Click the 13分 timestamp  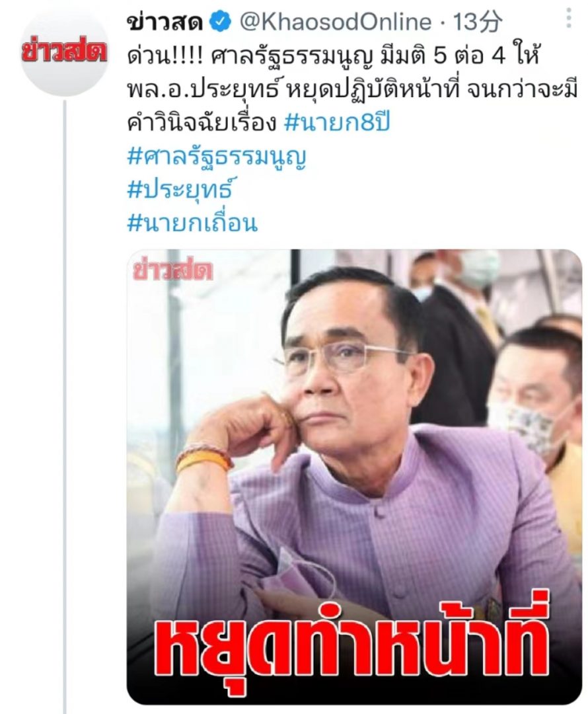(x=478, y=22)
